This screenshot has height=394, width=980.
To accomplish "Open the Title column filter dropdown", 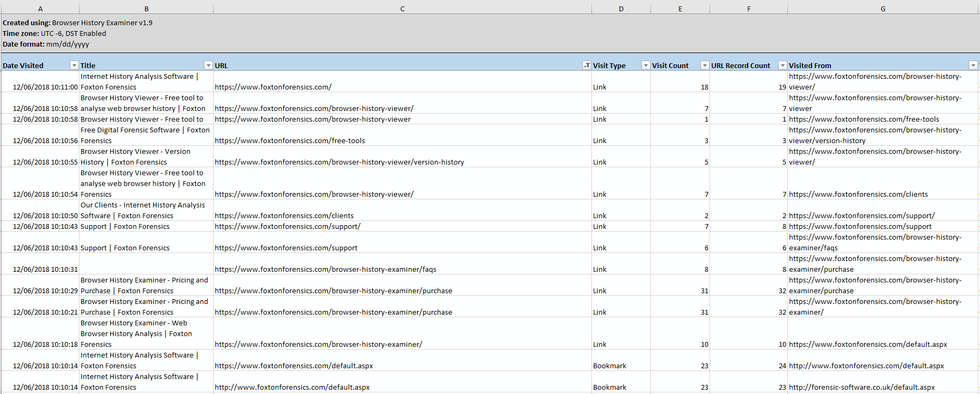I will 208,65.
